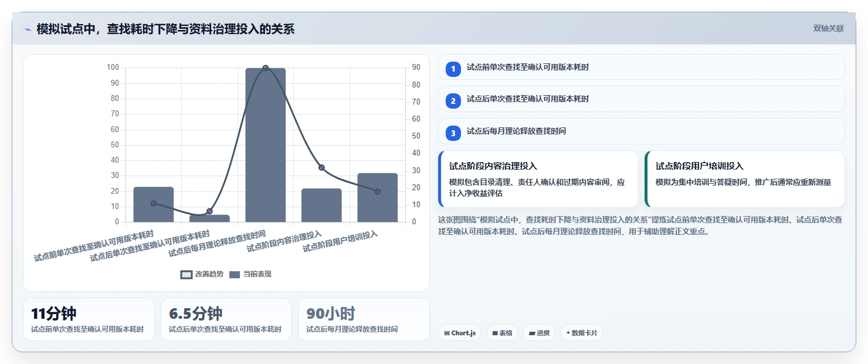868x364 pixels.
Task: Open list row 试点后单次查找至确认可用版本耗时
Action: tap(641, 99)
